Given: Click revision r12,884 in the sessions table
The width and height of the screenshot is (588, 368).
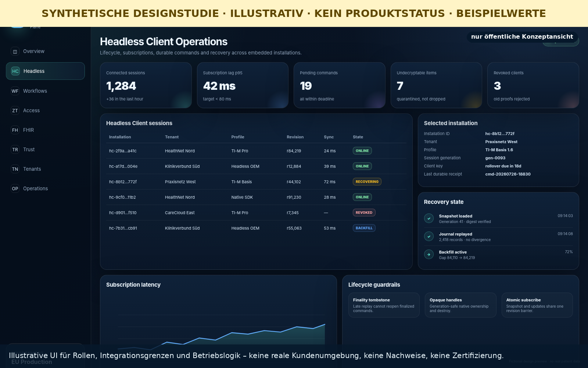Looking at the screenshot, I should pyautogui.click(x=294, y=166).
